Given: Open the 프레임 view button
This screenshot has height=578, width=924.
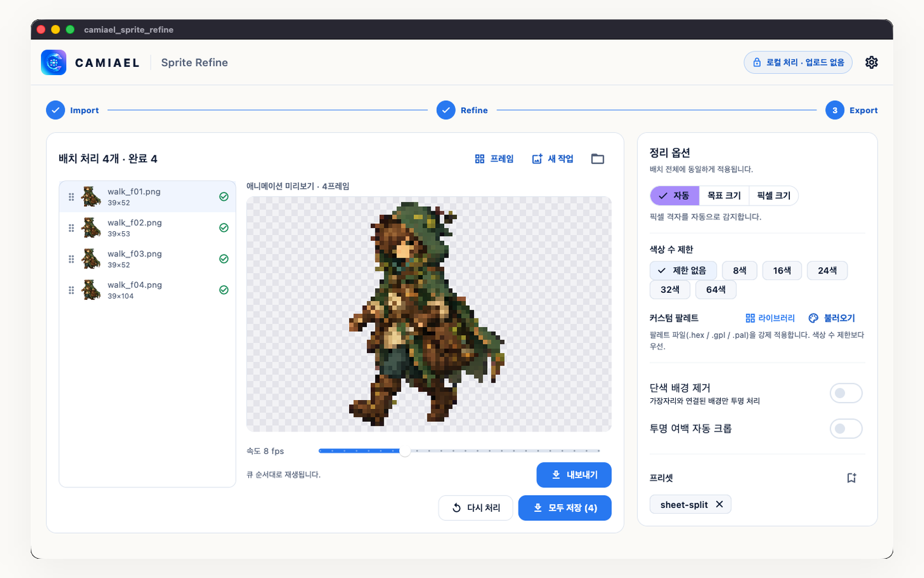Looking at the screenshot, I should 494,159.
